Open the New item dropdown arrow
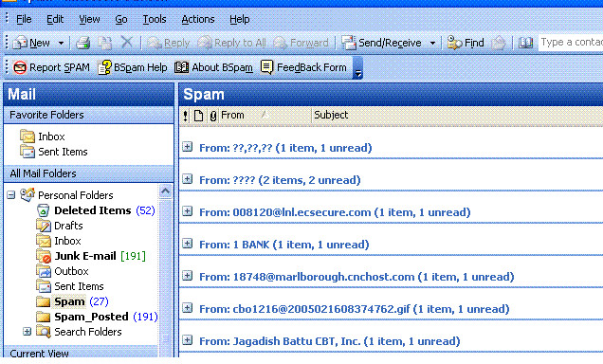603x364 pixels. pos(61,43)
